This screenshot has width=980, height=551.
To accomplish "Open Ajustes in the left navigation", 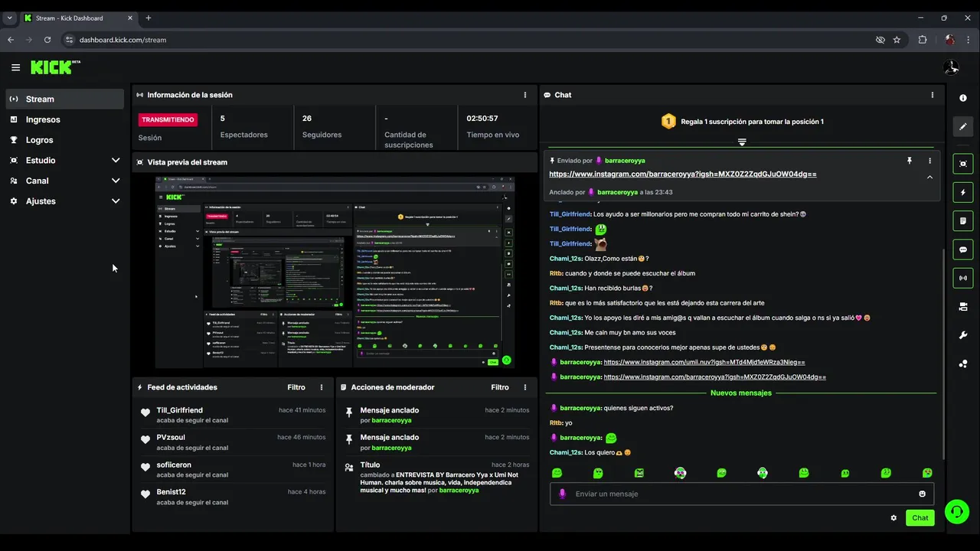I will [x=41, y=201].
